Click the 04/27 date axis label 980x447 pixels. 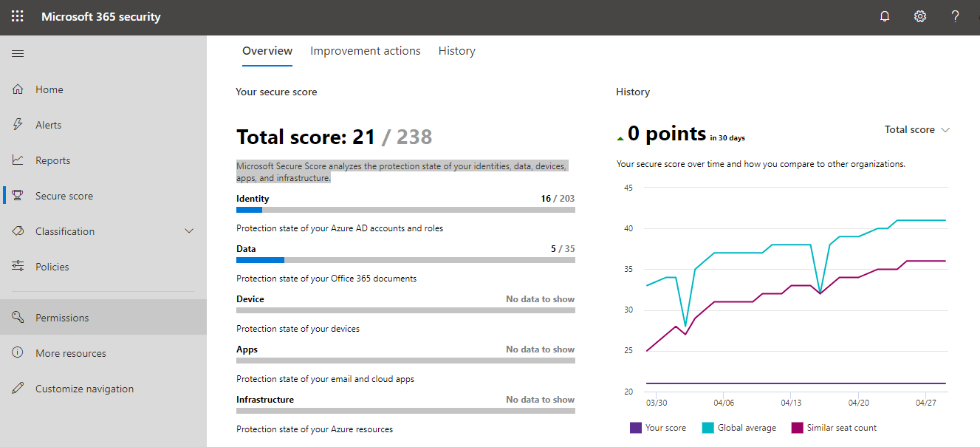[x=925, y=403]
